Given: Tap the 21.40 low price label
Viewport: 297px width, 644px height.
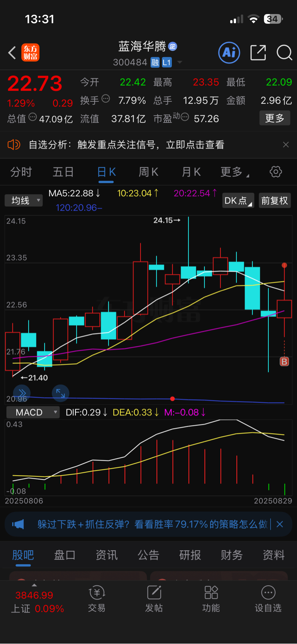Looking at the screenshot, I should 34,378.
